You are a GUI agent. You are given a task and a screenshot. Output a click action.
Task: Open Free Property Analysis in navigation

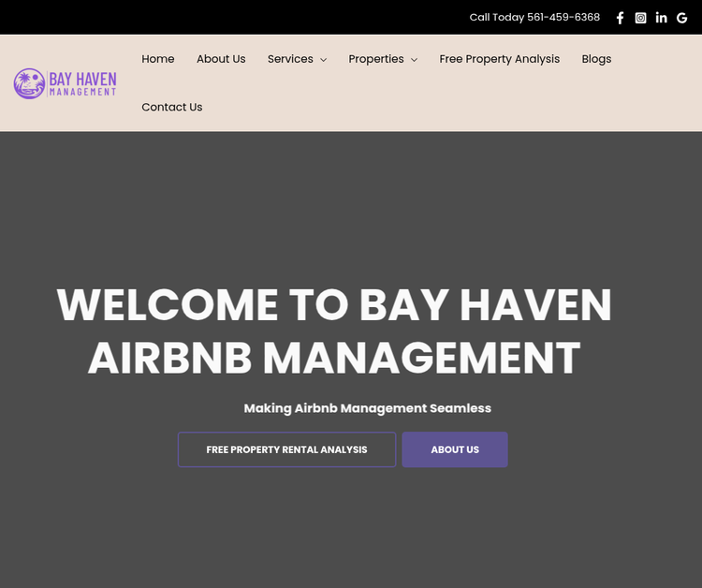click(499, 59)
